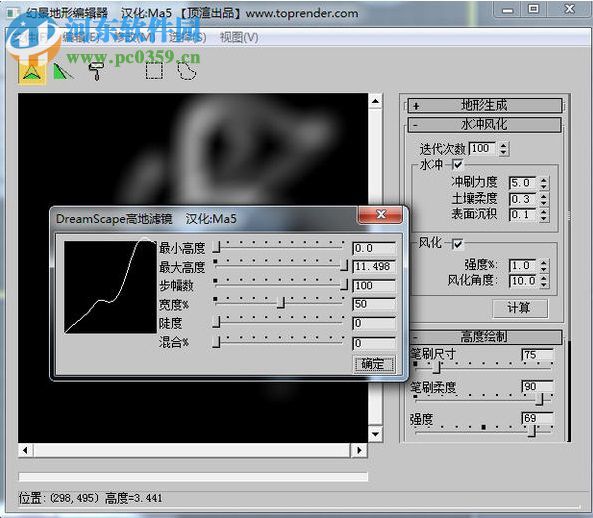
Task: Click the height curve preview thumbnail
Action: (110, 287)
